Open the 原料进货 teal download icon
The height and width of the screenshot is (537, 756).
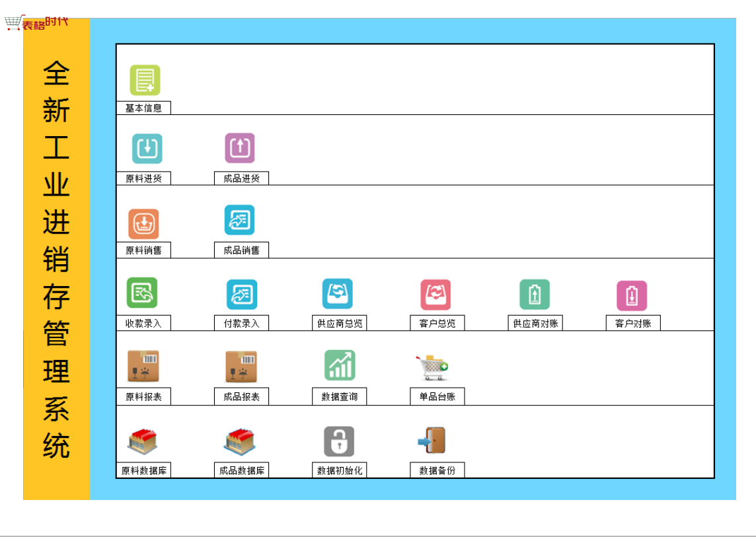click(147, 149)
